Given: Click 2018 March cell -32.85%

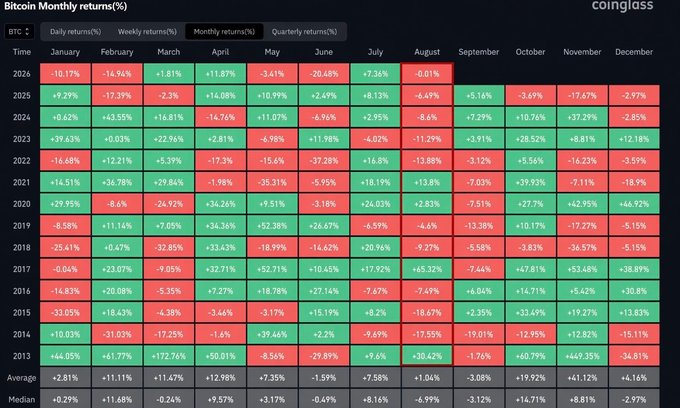Looking at the screenshot, I should pos(169,247).
